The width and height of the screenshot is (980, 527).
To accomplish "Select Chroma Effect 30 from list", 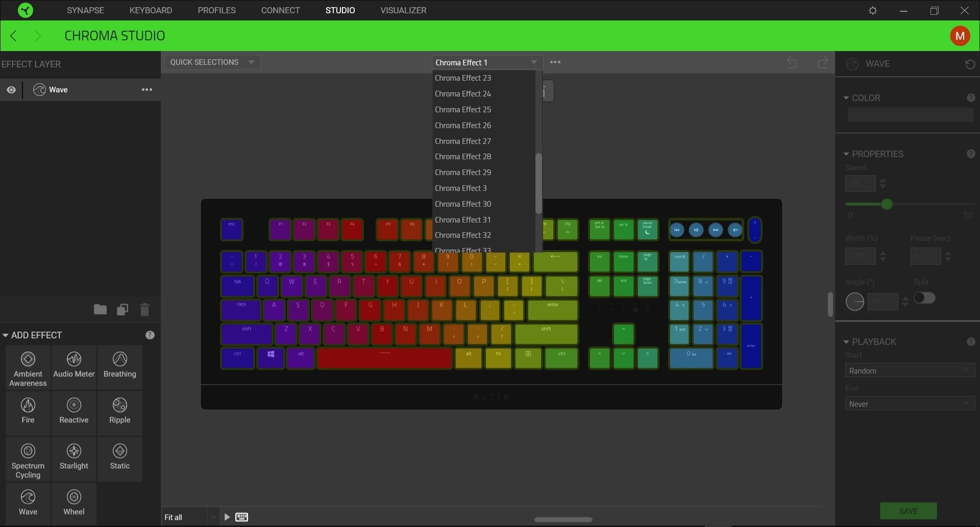I will [483, 204].
